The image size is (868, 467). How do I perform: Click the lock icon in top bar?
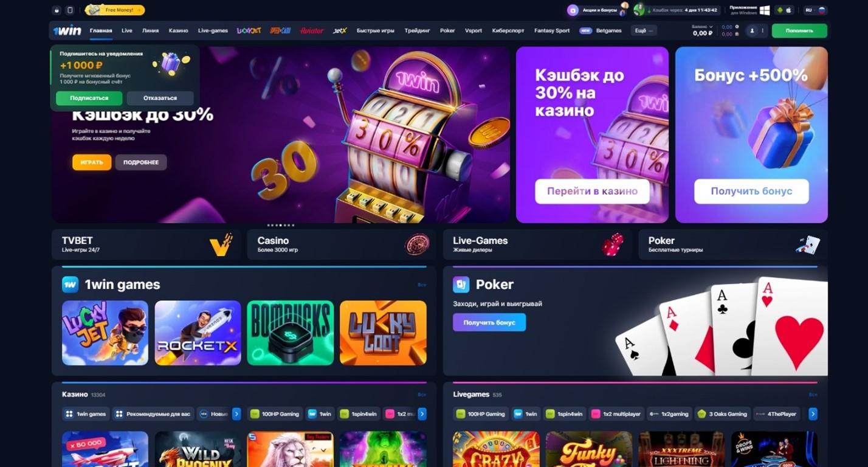[x=57, y=10]
